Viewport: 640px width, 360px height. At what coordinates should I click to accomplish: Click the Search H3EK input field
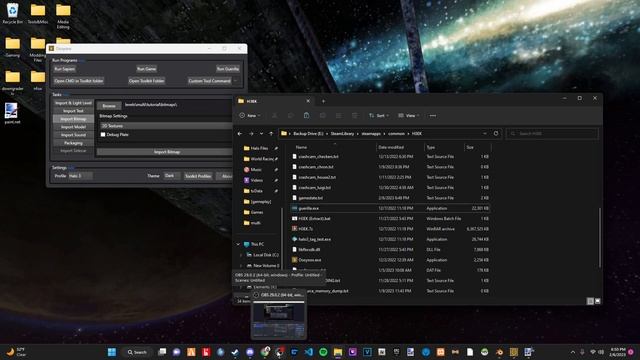point(552,133)
